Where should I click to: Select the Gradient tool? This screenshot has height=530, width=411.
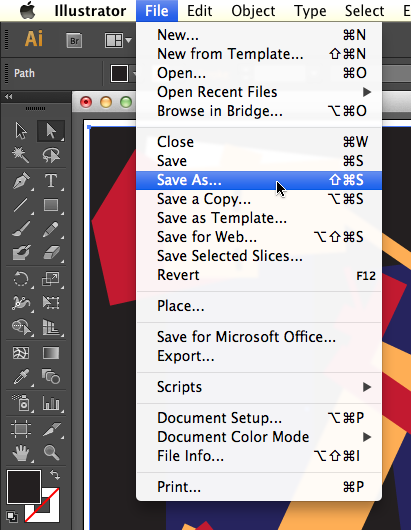51,353
